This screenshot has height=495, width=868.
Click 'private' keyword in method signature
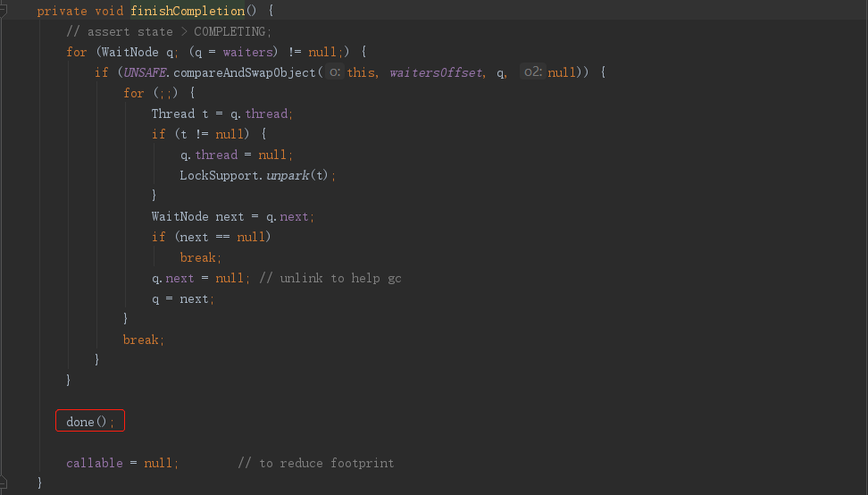[x=62, y=11]
